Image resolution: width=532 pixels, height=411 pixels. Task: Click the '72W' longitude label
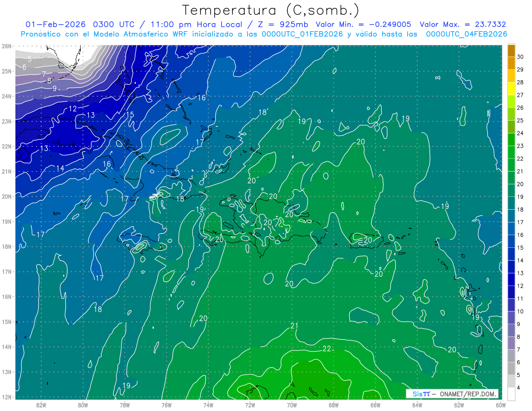pyautogui.click(x=250, y=405)
